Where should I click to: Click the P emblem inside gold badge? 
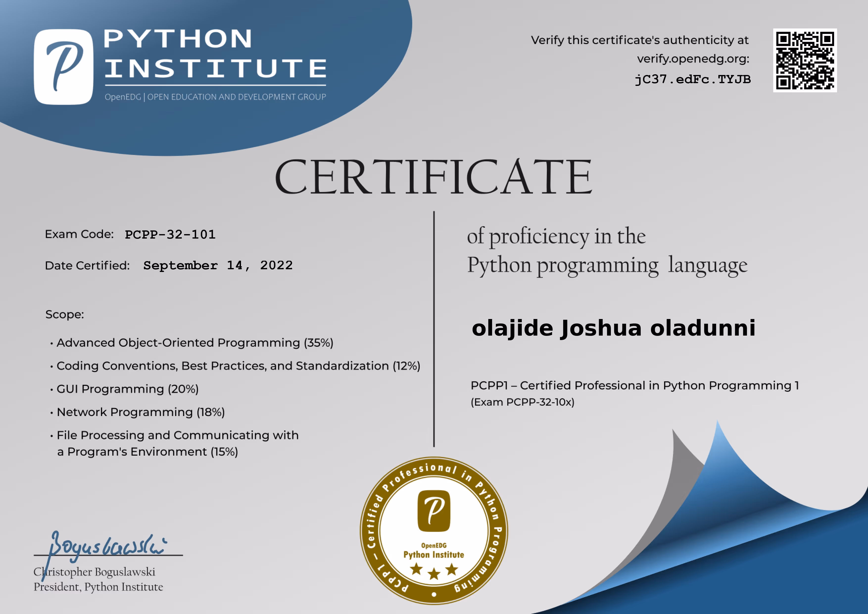click(x=434, y=510)
